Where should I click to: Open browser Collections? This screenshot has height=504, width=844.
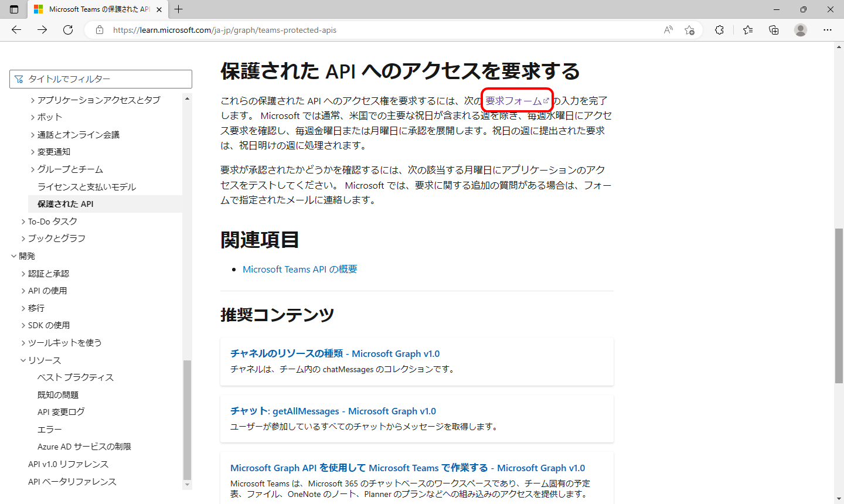click(x=774, y=30)
